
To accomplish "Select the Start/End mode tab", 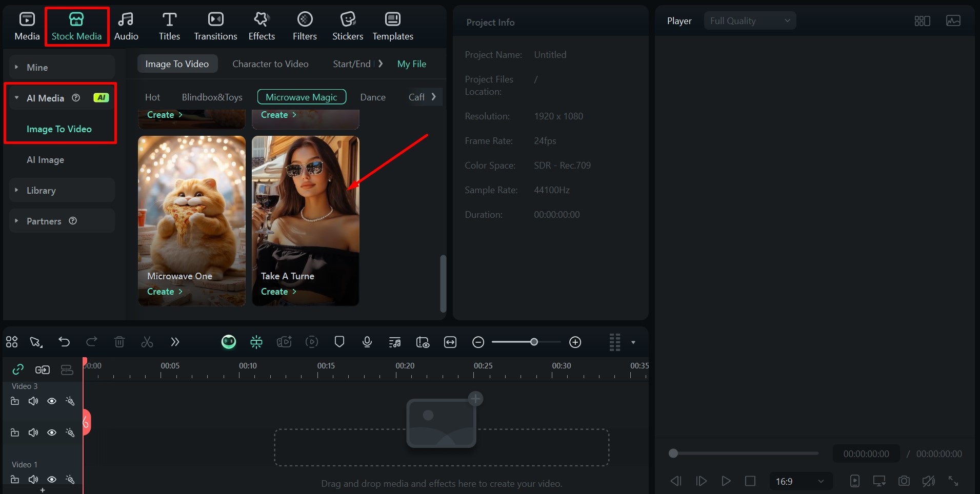I will pyautogui.click(x=351, y=64).
